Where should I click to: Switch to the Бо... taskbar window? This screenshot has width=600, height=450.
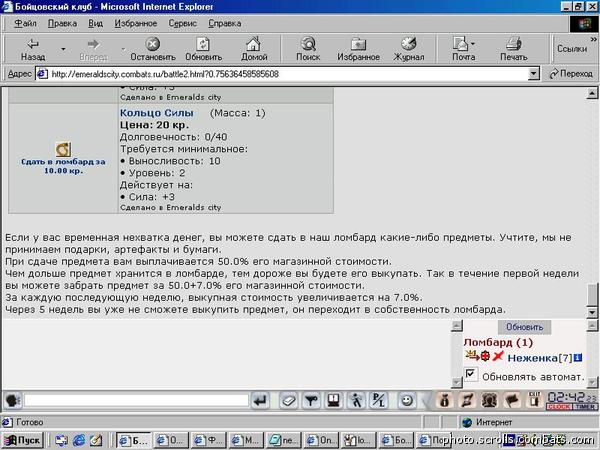[x=397, y=440]
